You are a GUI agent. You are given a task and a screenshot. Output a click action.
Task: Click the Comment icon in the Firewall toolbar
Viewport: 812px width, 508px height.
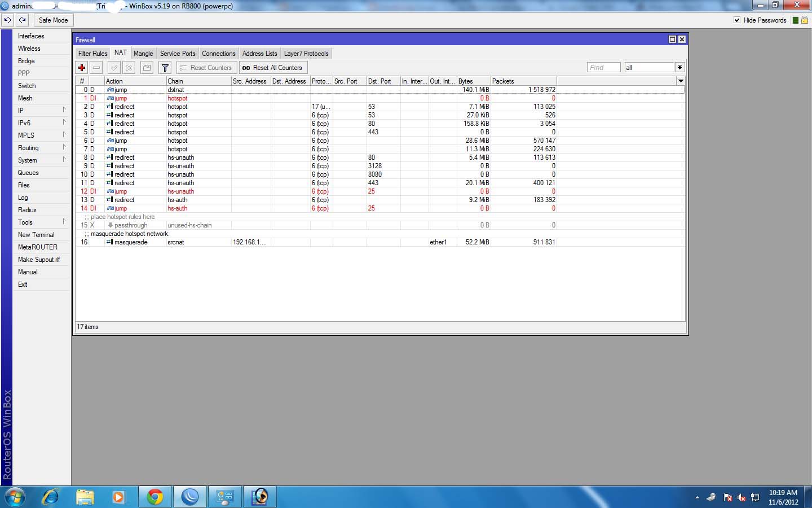147,68
